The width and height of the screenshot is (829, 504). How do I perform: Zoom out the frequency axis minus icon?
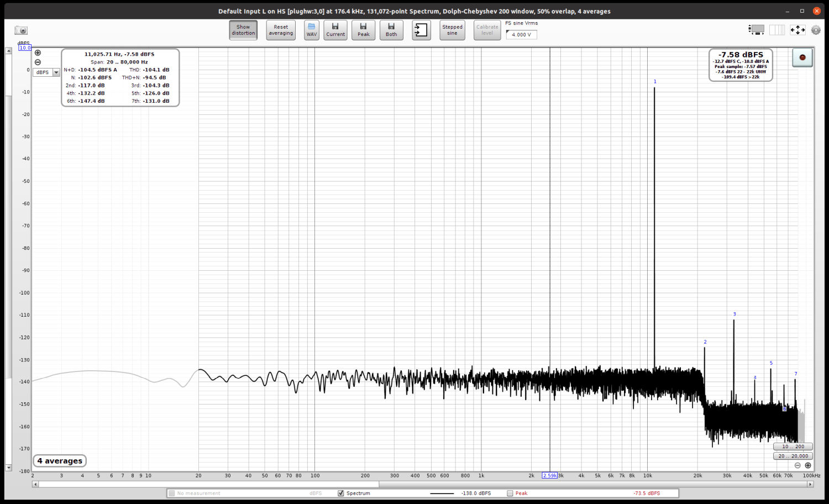(797, 465)
